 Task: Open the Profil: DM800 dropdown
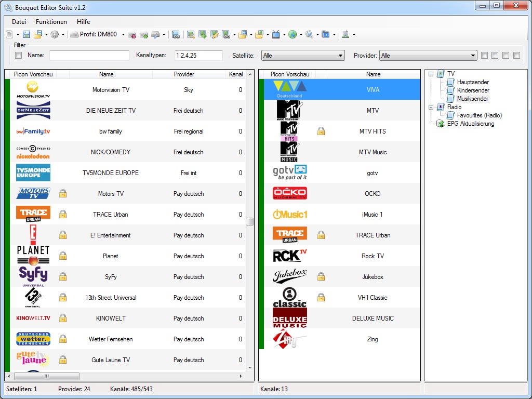[123, 35]
